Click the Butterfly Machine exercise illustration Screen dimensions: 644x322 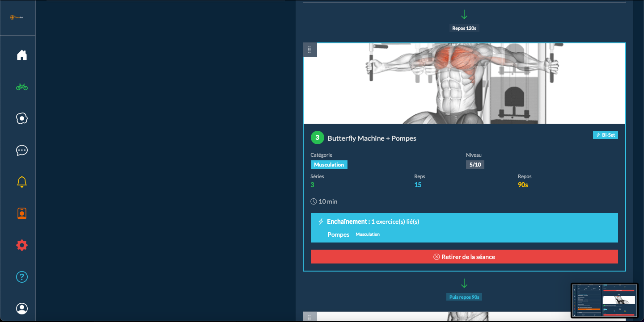tap(464, 84)
